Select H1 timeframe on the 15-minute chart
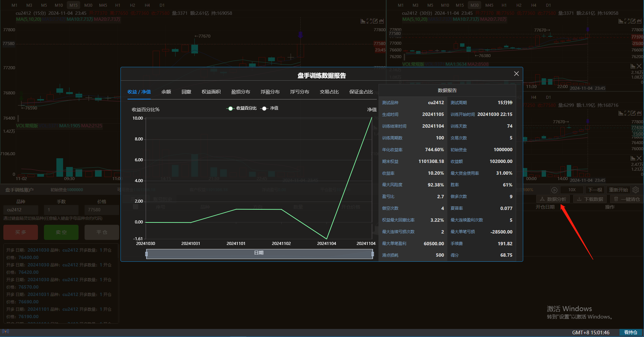Image resolution: width=644 pixels, height=337 pixels. coord(118,5)
